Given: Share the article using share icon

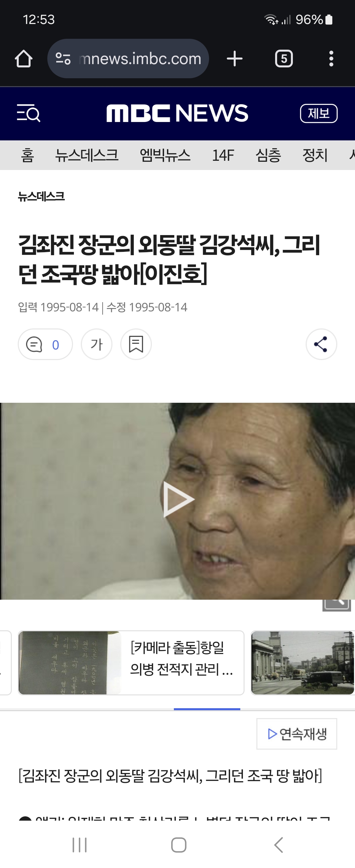Looking at the screenshot, I should [321, 344].
